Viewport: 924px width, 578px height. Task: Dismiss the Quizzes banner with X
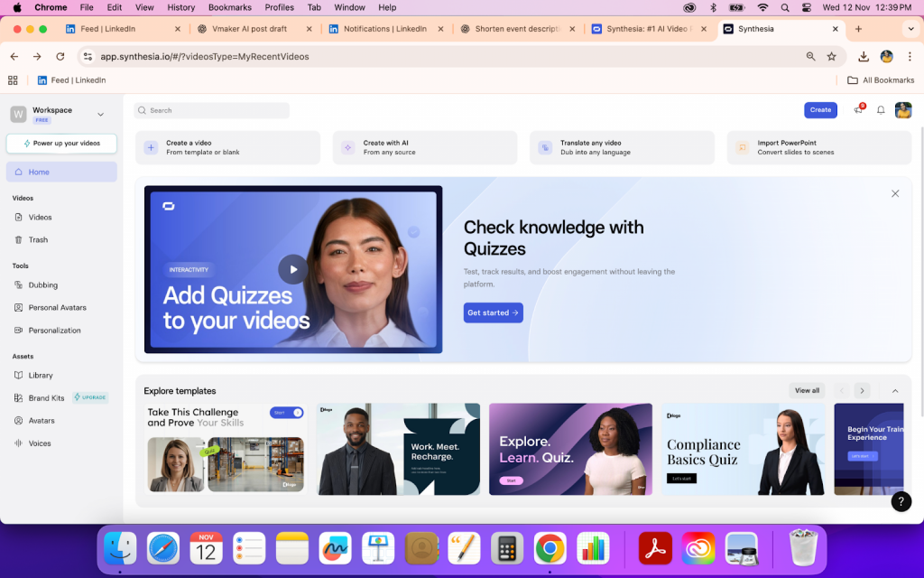pos(895,193)
